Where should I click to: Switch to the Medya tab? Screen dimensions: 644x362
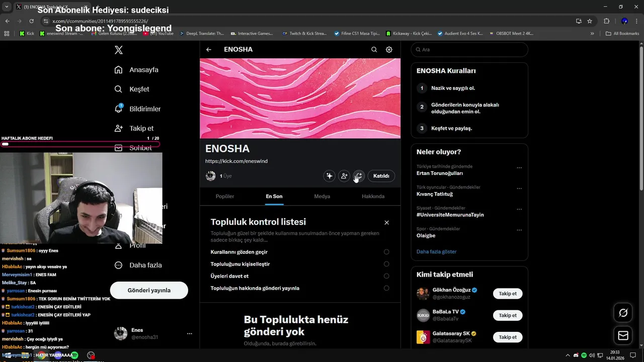pos(322,196)
